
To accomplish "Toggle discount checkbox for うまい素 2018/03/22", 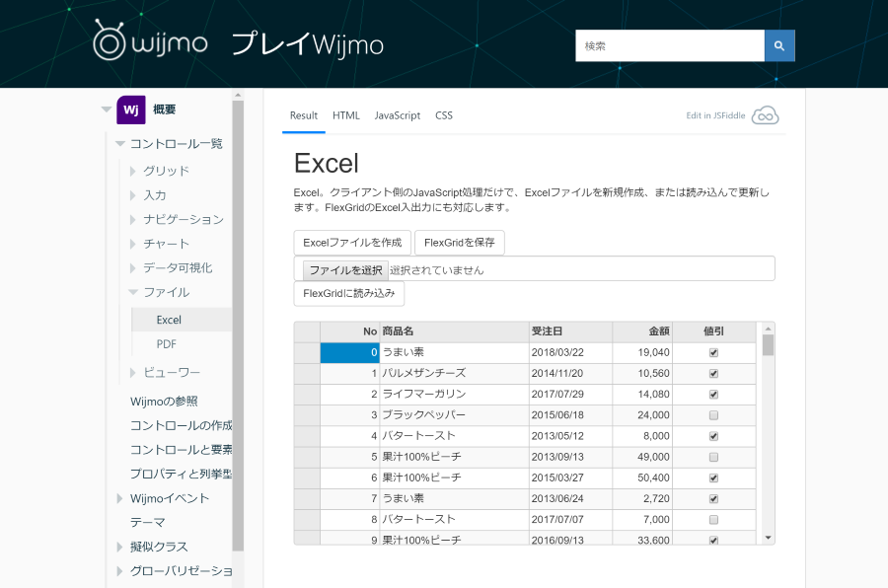I will point(713,353).
